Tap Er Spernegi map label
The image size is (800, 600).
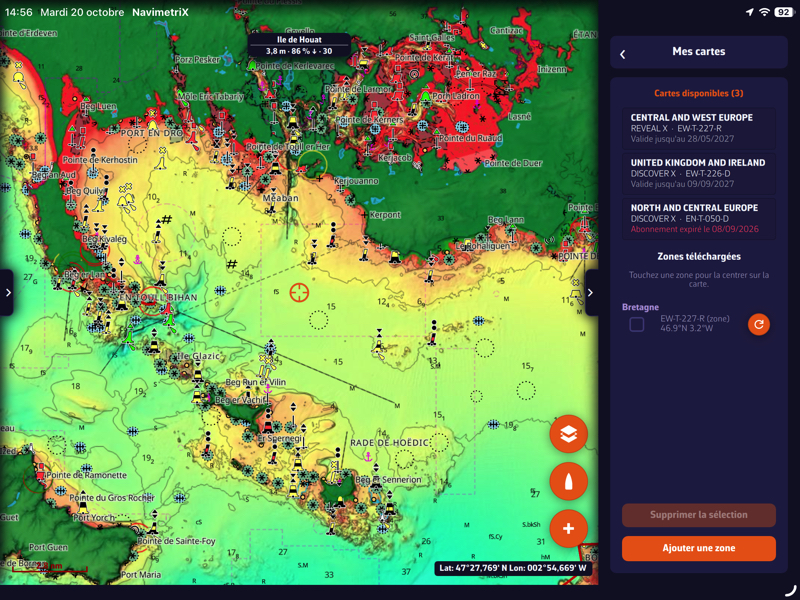(x=280, y=439)
